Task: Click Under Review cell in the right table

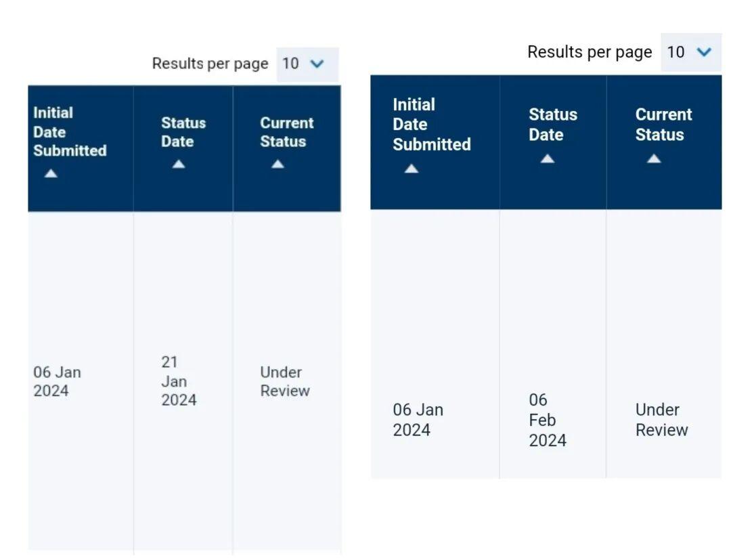Action: click(661, 420)
